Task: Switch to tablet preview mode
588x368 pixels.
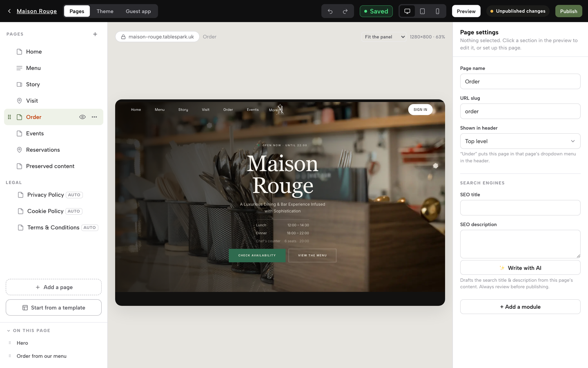Action: pos(422,11)
